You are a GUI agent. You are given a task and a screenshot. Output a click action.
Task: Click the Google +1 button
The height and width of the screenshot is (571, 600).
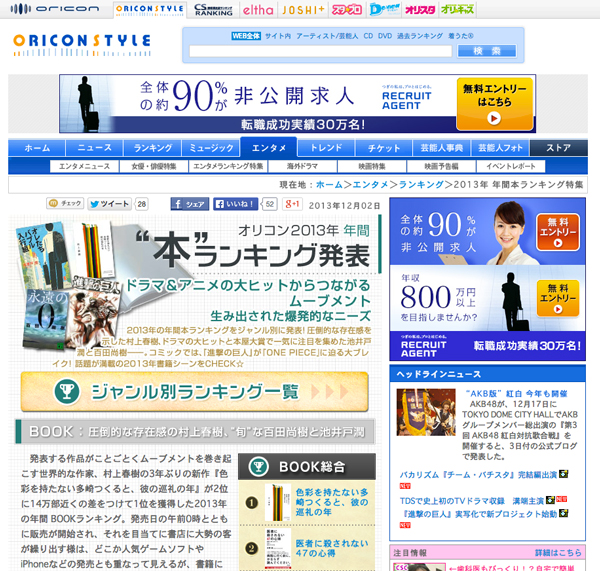point(293,204)
